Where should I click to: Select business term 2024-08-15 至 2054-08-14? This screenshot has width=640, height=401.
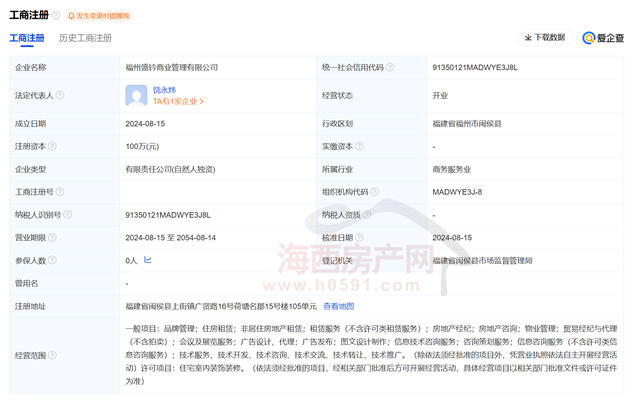[x=171, y=238]
